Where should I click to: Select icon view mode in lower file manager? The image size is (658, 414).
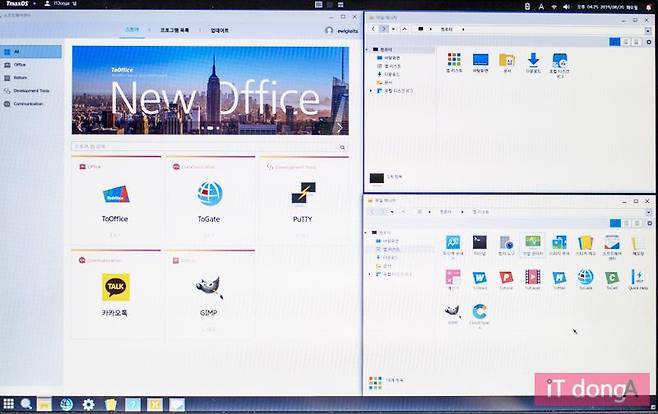click(615, 223)
